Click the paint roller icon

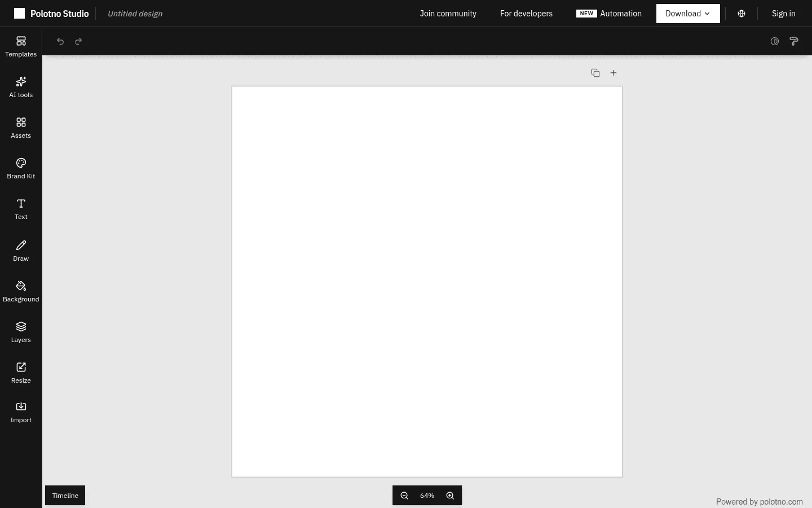point(794,41)
